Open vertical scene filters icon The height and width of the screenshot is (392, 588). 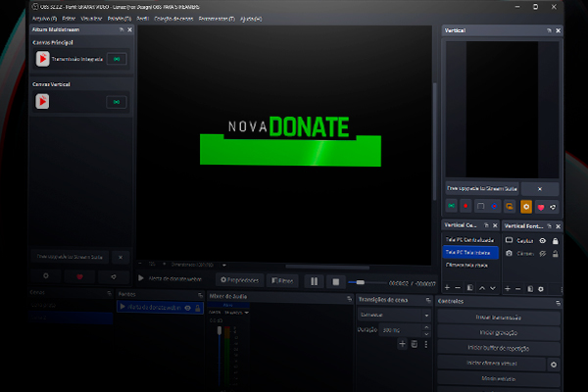(x=469, y=288)
